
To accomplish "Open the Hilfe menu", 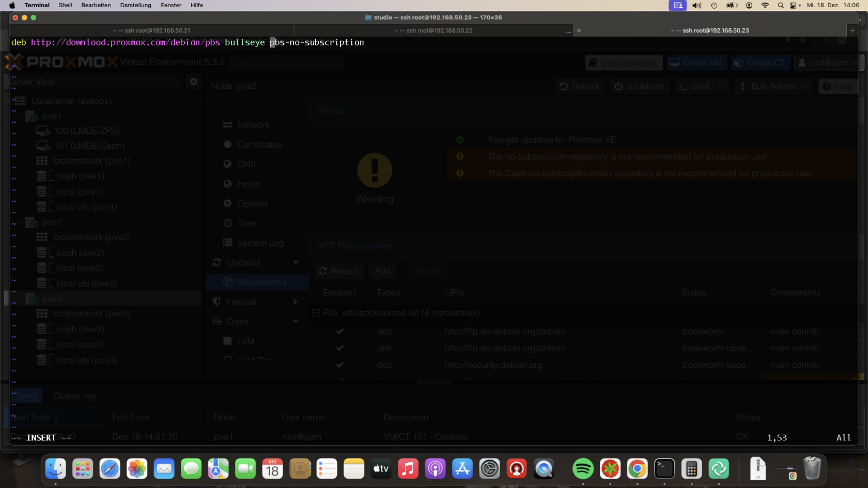I will click(197, 5).
